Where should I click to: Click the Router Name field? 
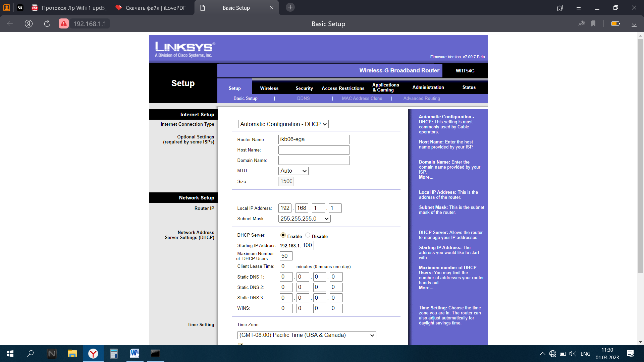coord(314,139)
